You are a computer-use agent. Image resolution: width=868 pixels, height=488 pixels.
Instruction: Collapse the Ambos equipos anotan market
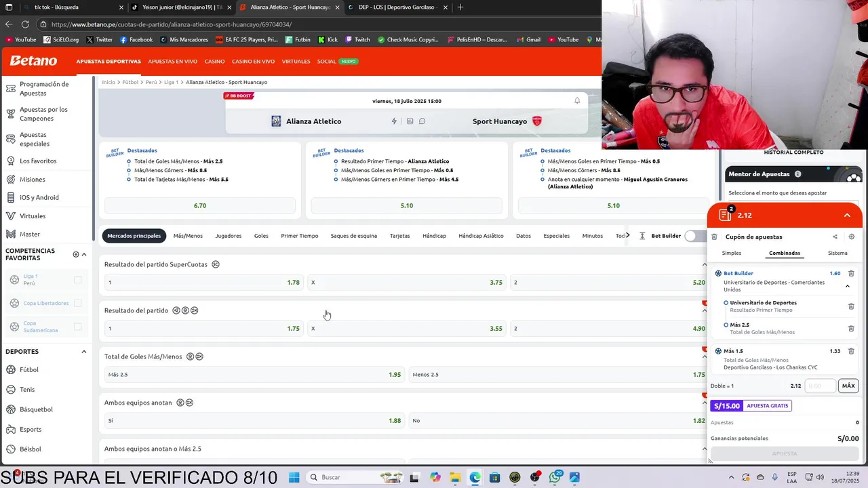[x=704, y=403]
